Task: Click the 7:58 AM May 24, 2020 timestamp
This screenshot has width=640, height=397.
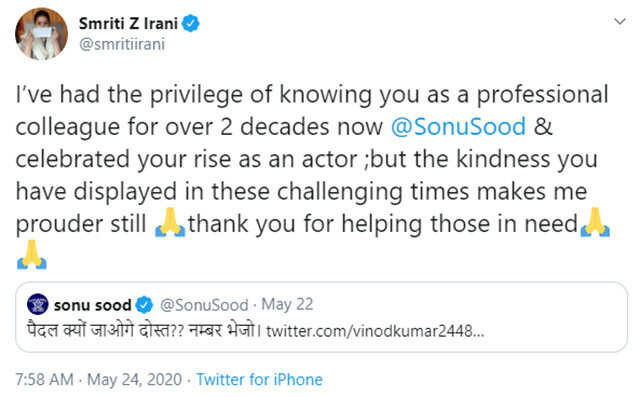Action: (99, 379)
